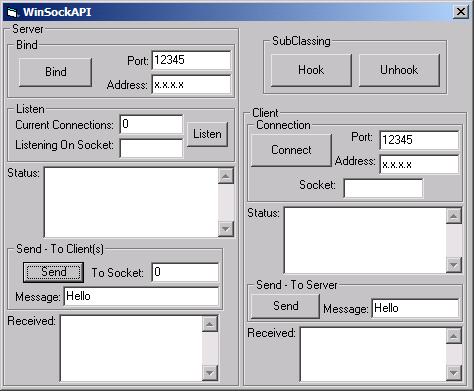Screen dimensions: 474x391
Task: Focus the To Socket field
Action: (185, 272)
